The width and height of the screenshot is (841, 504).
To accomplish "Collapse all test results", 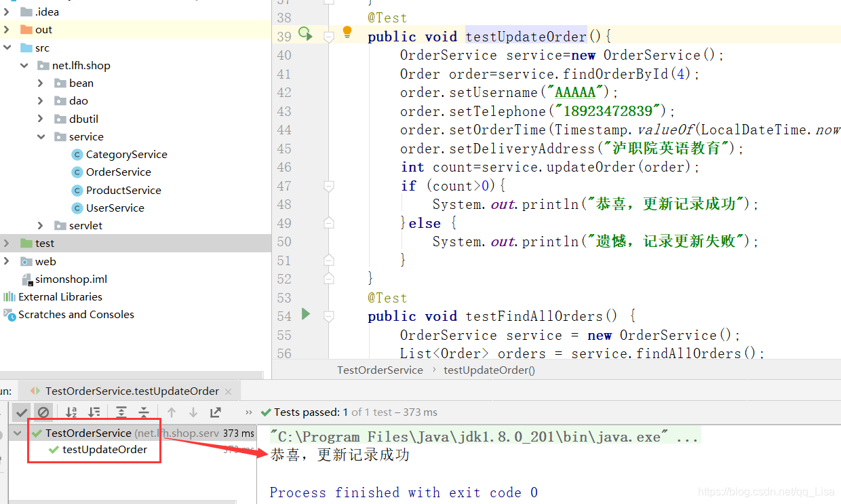I will coord(144,412).
